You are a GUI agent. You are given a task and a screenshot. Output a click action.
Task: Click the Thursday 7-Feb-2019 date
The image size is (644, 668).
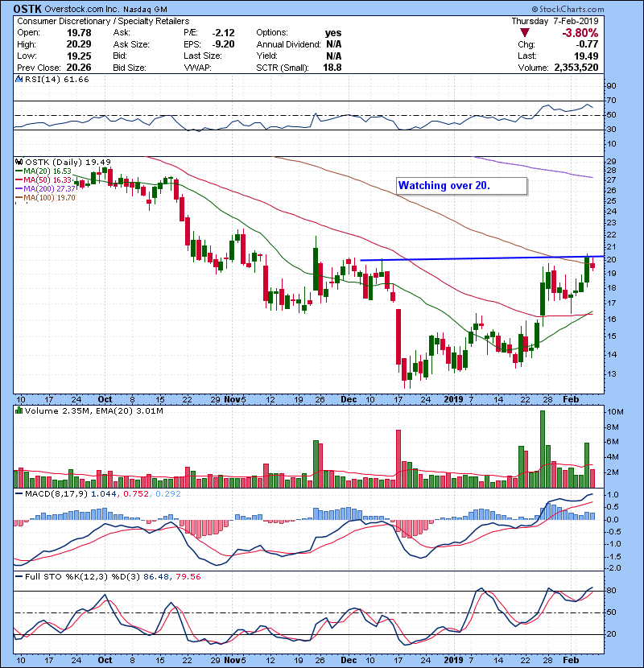(555, 21)
